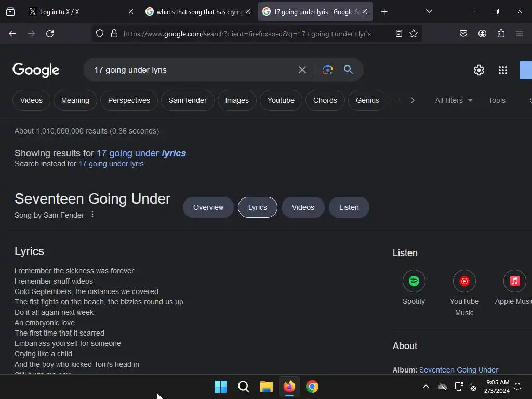List all tabs dropdown arrow
532x399 pixels.
[429, 11]
